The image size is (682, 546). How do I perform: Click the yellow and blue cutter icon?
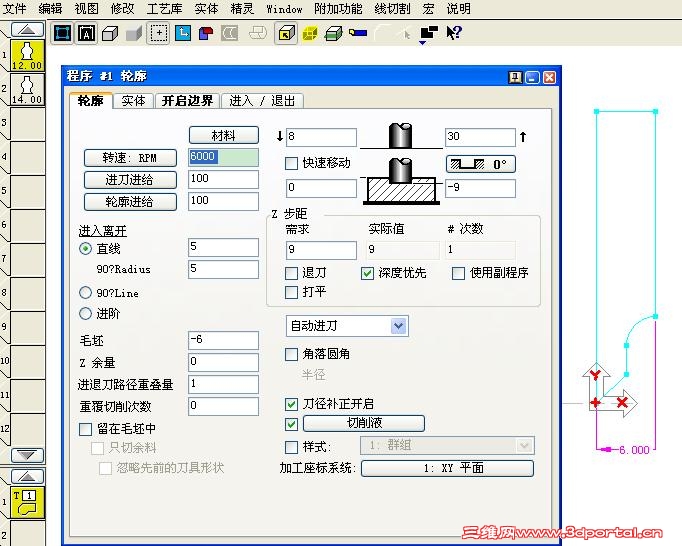(x=358, y=32)
